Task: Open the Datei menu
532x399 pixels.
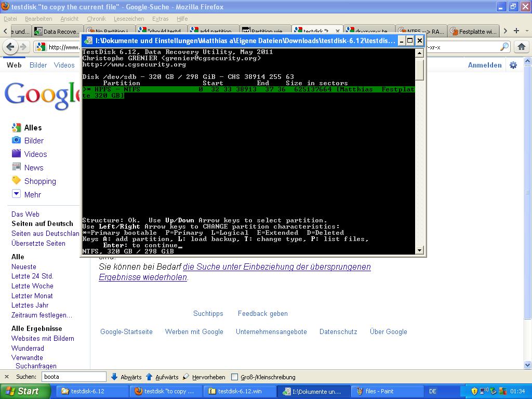Action: coord(10,19)
